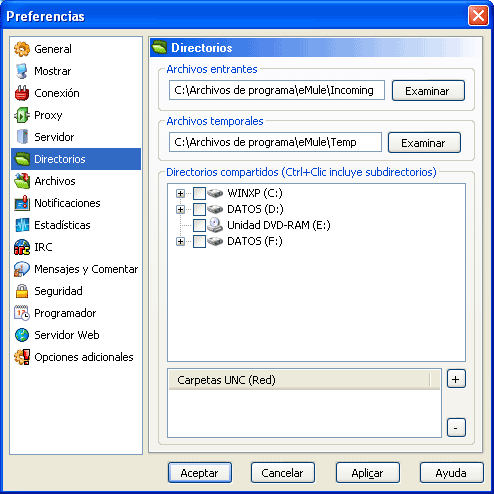Open the Conexión plug icon

(22, 93)
